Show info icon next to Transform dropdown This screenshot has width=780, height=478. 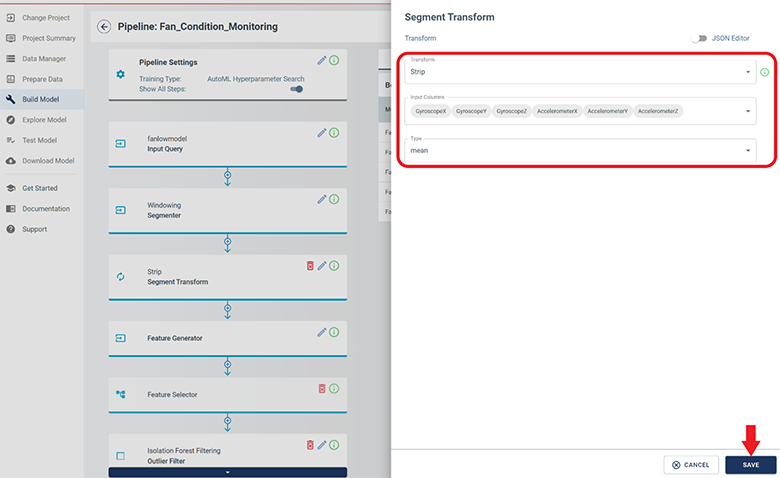(x=765, y=72)
